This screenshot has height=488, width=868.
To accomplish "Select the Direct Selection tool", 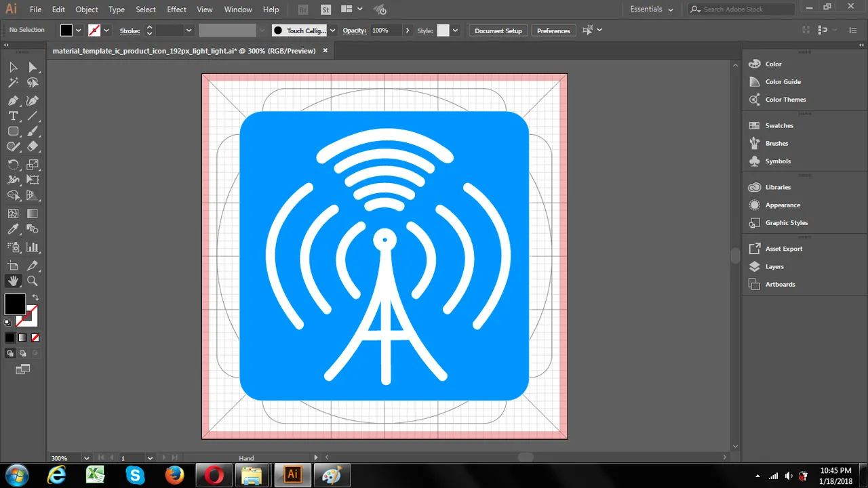I will coord(33,66).
